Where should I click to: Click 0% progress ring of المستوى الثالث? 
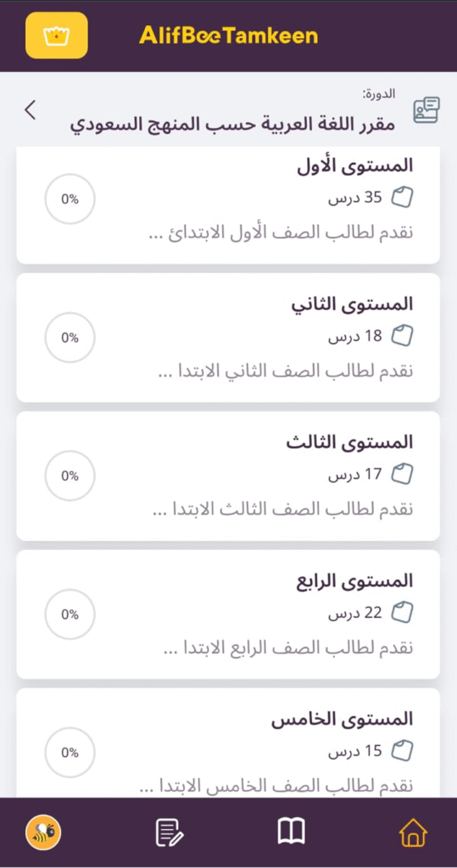point(70,476)
